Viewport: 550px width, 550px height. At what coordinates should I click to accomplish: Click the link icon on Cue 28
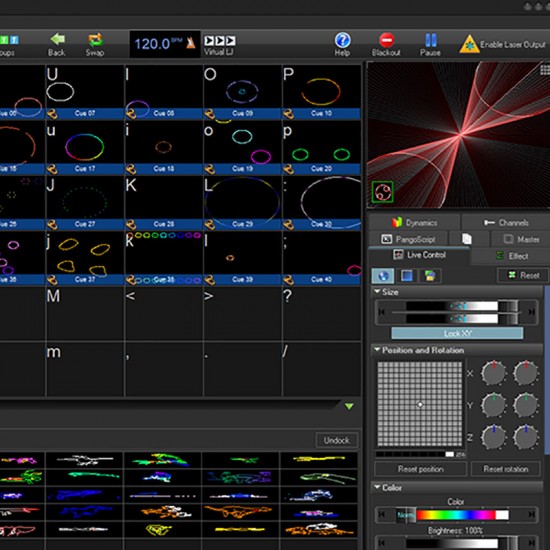(x=131, y=224)
